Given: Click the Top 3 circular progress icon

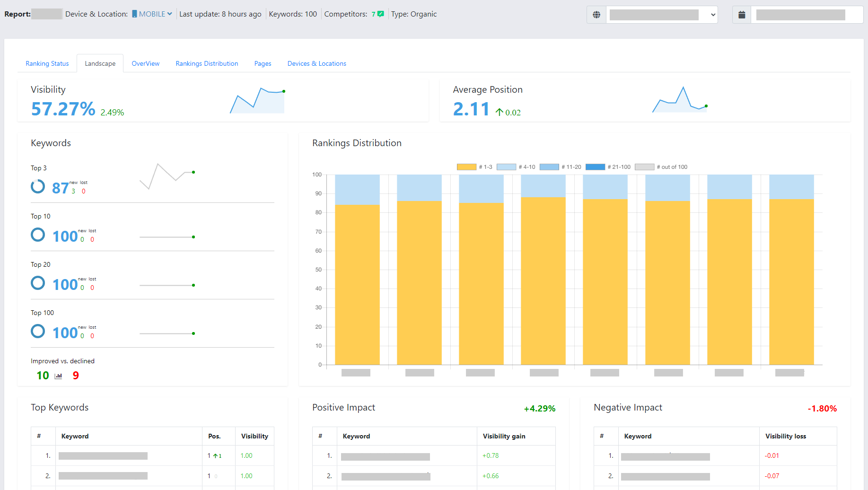Looking at the screenshot, I should tap(38, 186).
